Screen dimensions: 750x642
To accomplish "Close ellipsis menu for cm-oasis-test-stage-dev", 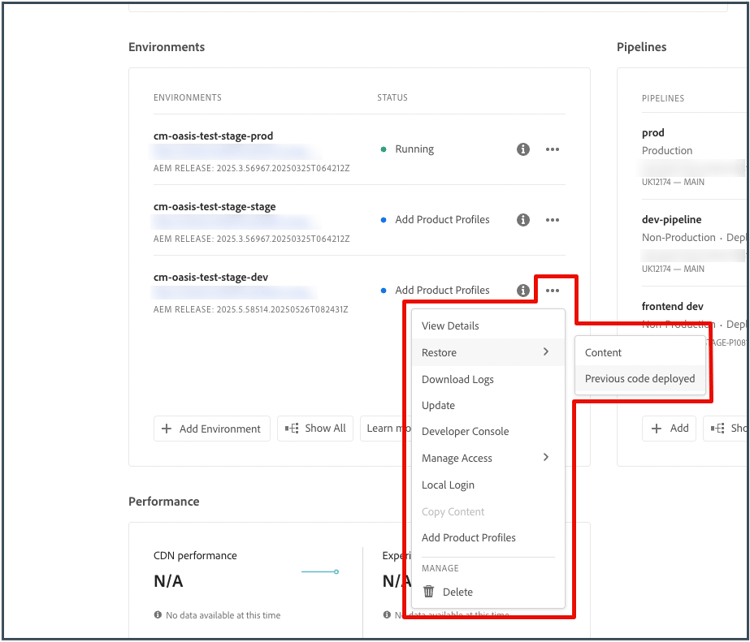I will pos(552,290).
